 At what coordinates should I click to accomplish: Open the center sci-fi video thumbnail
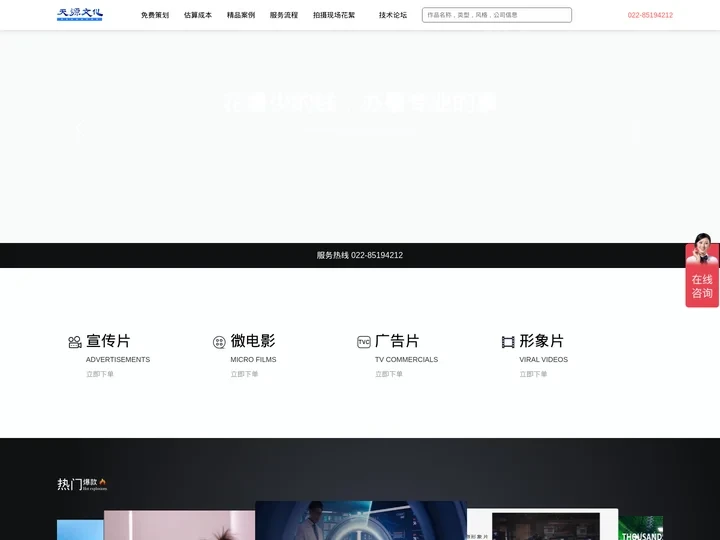pyautogui.click(x=361, y=520)
